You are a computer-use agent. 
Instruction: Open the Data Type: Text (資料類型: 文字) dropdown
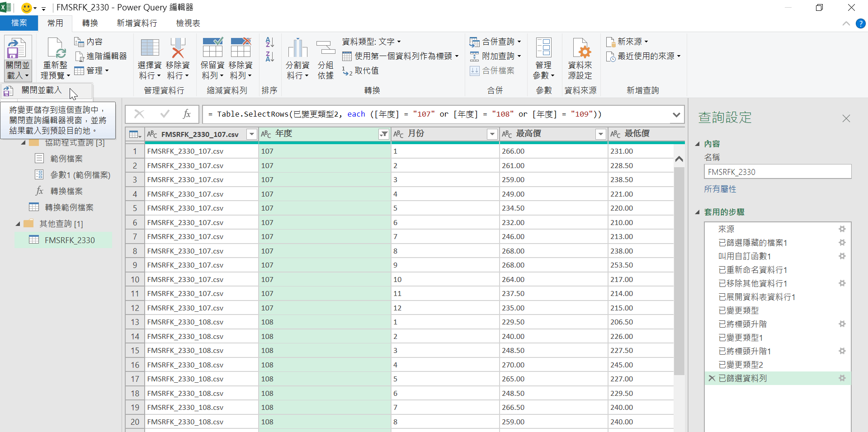372,42
